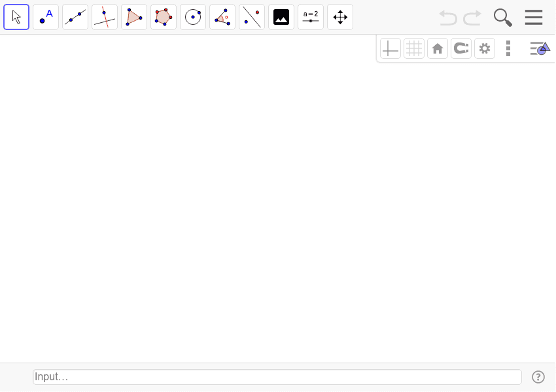The image size is (556, 392).
Task: Reset view with the home button
Action: coord(438,48)
